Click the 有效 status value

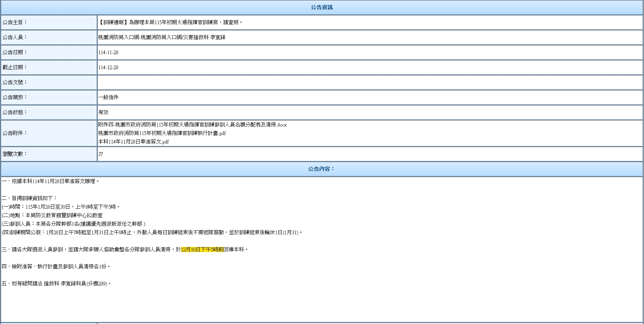(x=103, y=113)
